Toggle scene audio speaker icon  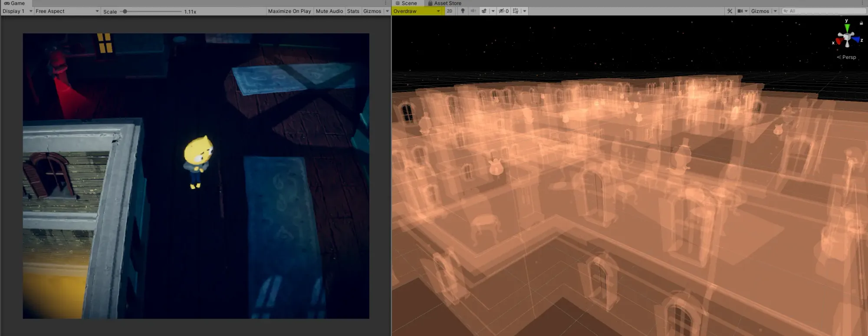[473, 11]
